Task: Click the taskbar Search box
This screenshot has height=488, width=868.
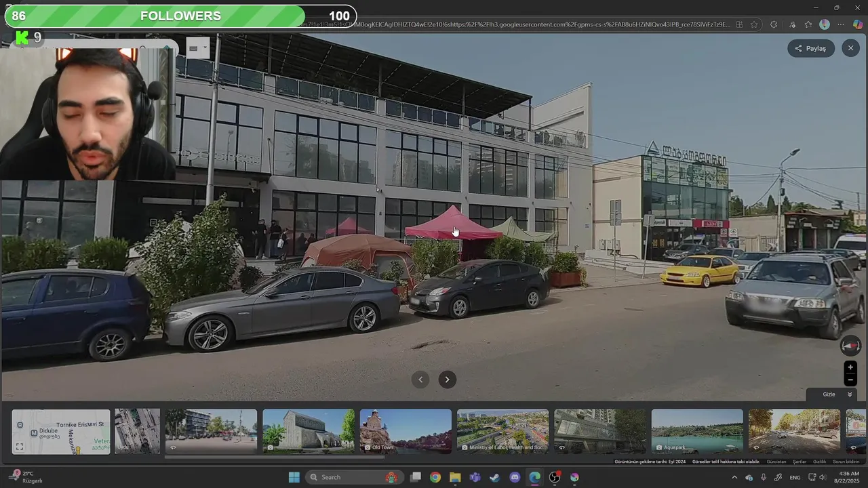Action: tap(354, 477)
